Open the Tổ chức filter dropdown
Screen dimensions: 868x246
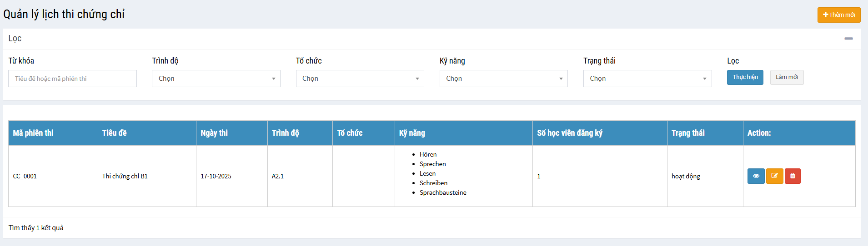click(360, 79)
